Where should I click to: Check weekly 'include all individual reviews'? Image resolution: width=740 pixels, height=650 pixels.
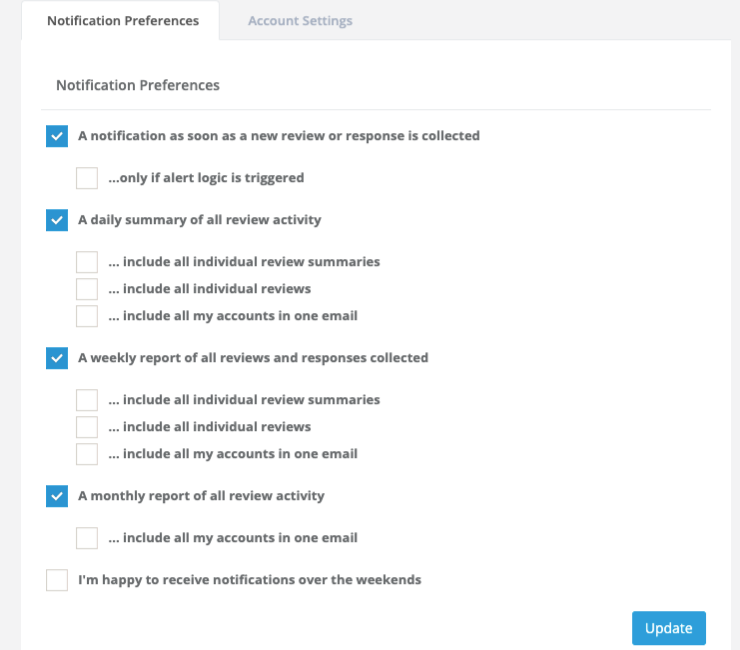(x=87, y=427)
